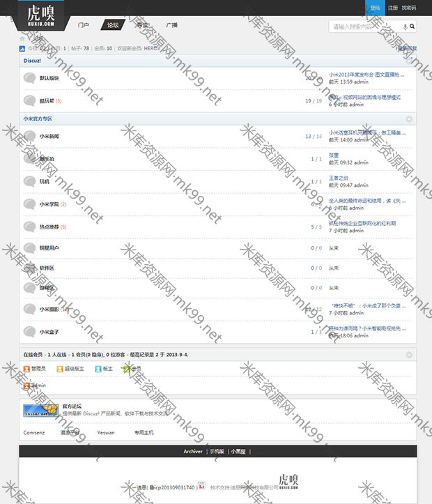Click the bubble icon beside 小米新闻
This screenshot has height=504, width=432.
pos(29,136)
